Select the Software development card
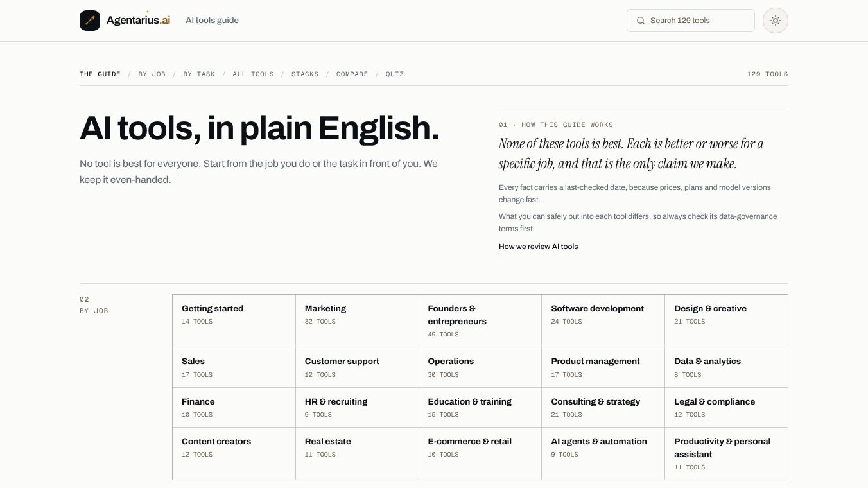Screen dimensions: 868x488 coord(603,321)
